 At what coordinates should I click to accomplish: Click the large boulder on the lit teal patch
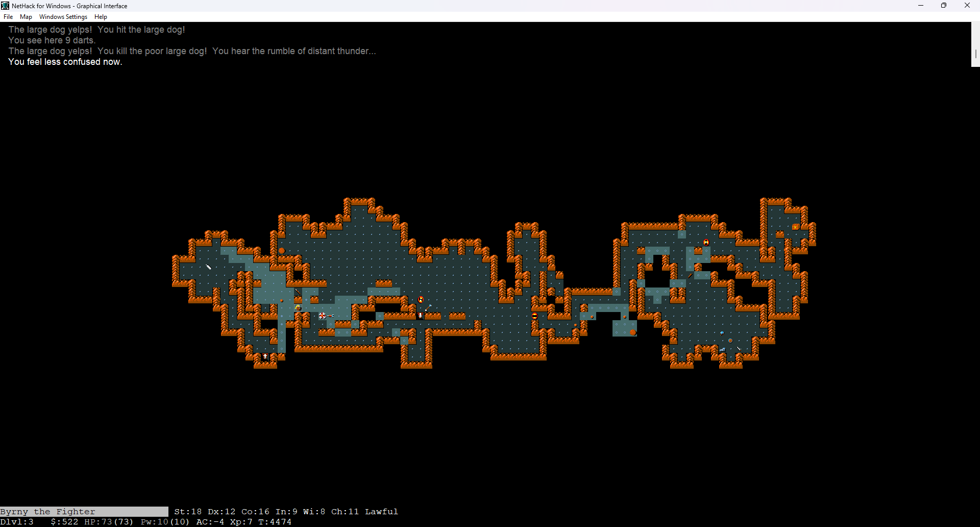click(633, 332)
